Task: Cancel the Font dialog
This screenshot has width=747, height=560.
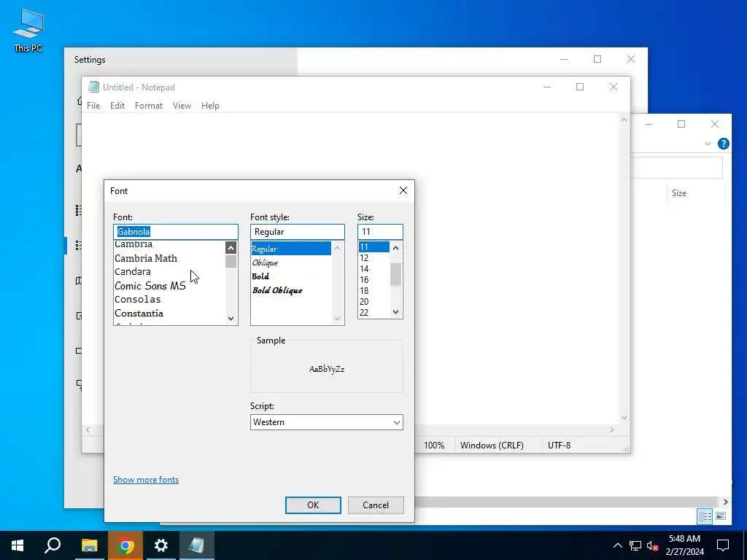Action: click(376, 505)
